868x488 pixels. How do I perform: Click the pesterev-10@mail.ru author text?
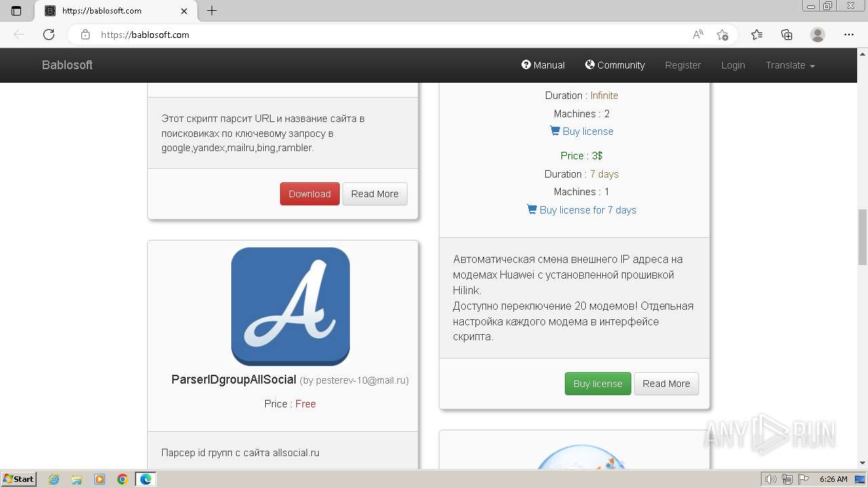point(354,380)
